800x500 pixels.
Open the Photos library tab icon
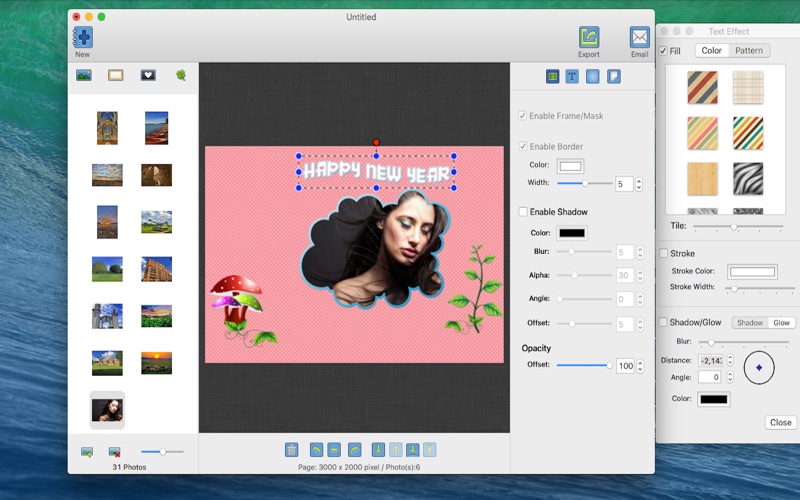click(84, 76)
